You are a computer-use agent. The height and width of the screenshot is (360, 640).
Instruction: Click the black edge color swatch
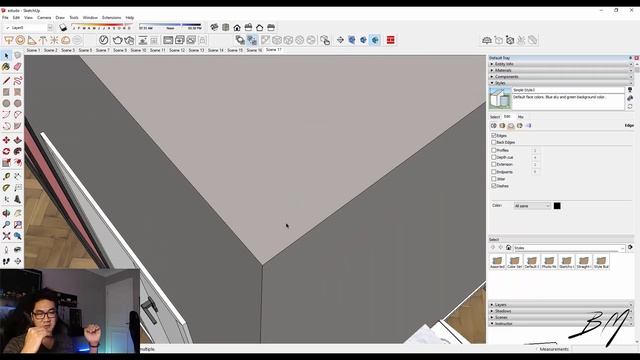tap(557, 206)
